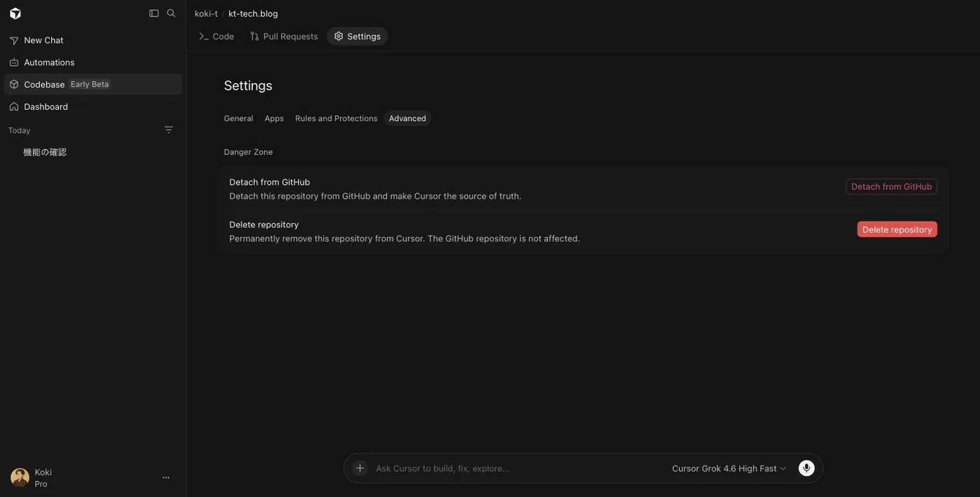
Task: Click the plus attachment icon in prompt bar
Action: click(360, 468)
